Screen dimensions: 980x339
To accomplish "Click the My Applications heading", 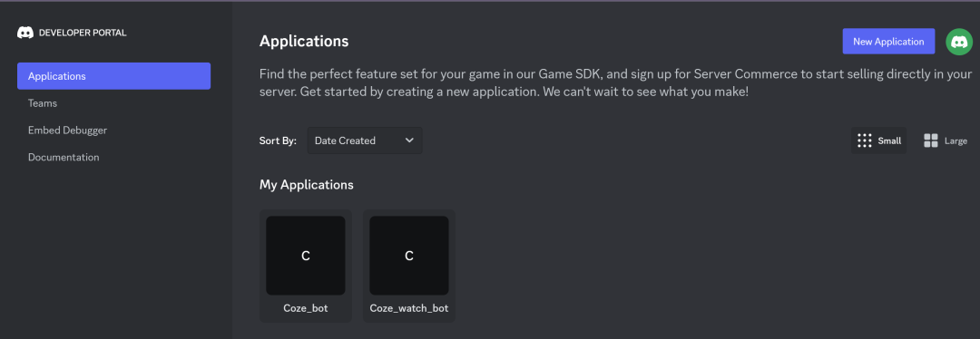I will (307, 185).
